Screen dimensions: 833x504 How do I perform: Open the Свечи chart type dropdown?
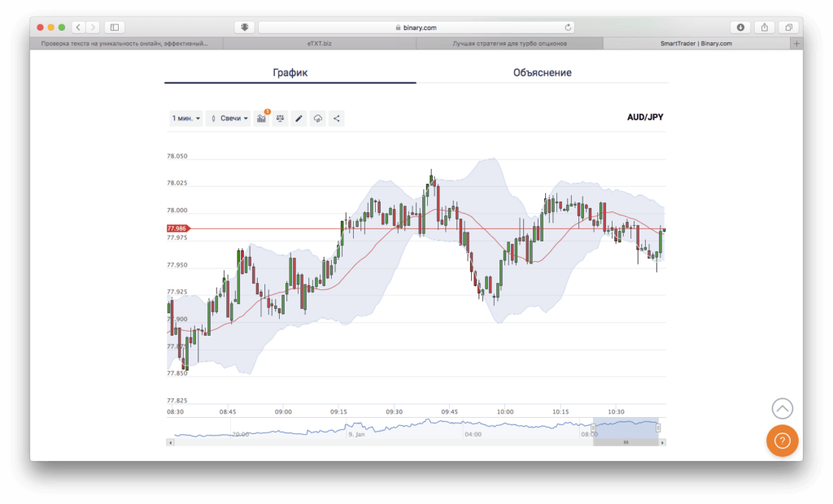[x=229, y=119]
